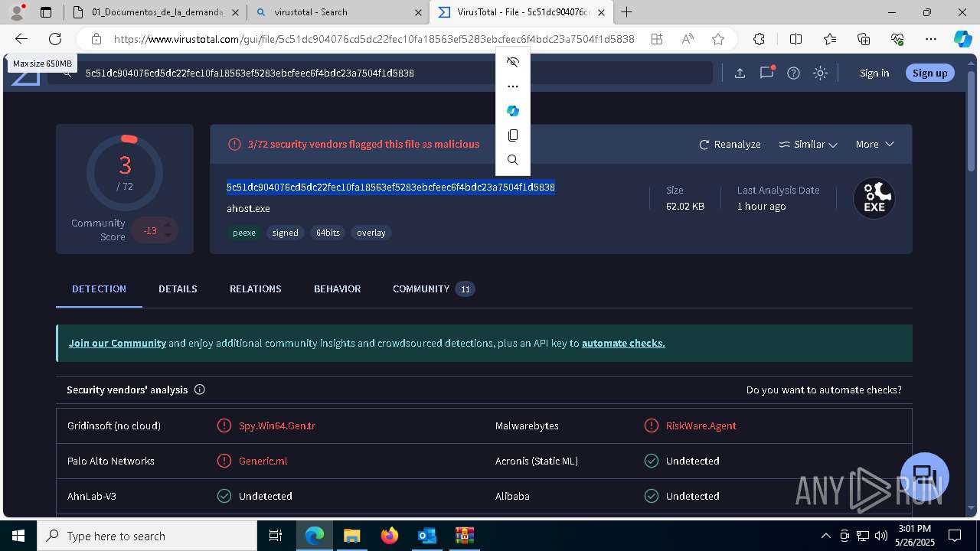The image size is (980, 551).
Task: Open File Explorer from the taskbar
Action: click(x=351, y=536)
